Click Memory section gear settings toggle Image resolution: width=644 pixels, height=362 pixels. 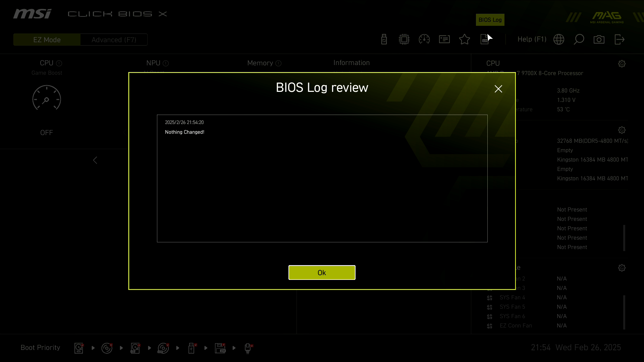[x=622, y=130]
